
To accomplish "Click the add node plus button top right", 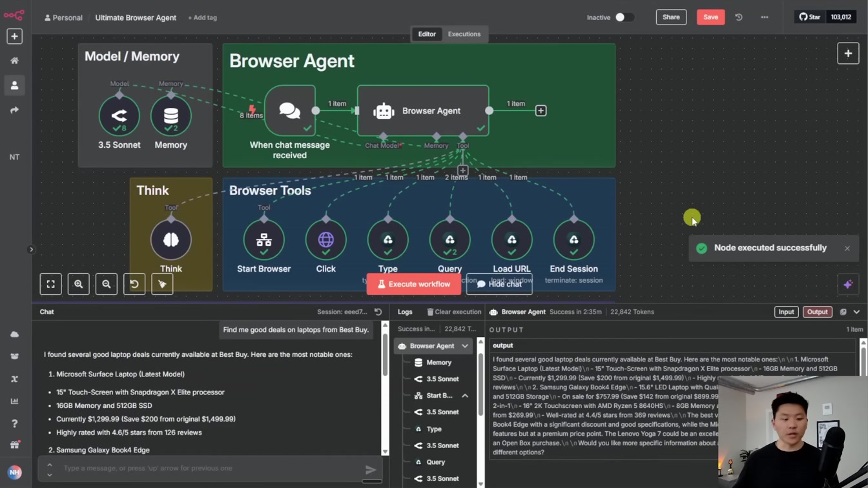I will tap(848, 54).
